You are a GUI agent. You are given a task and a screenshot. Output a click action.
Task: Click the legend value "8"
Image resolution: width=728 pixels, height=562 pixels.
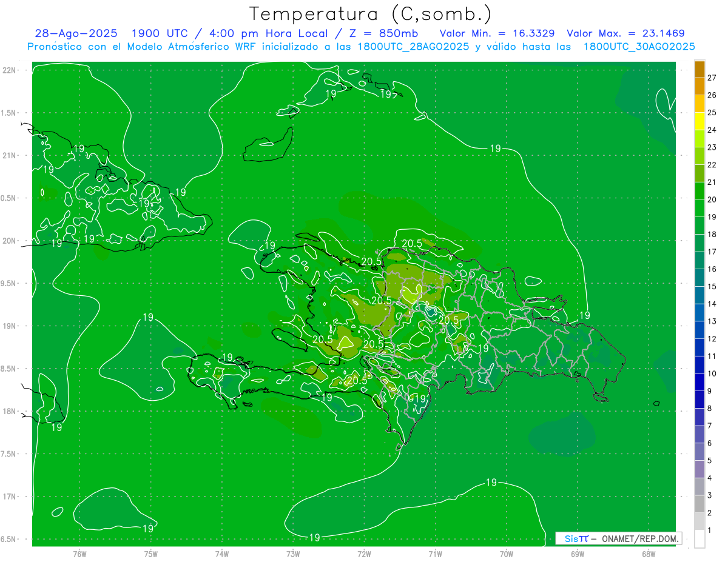point(710,409)
